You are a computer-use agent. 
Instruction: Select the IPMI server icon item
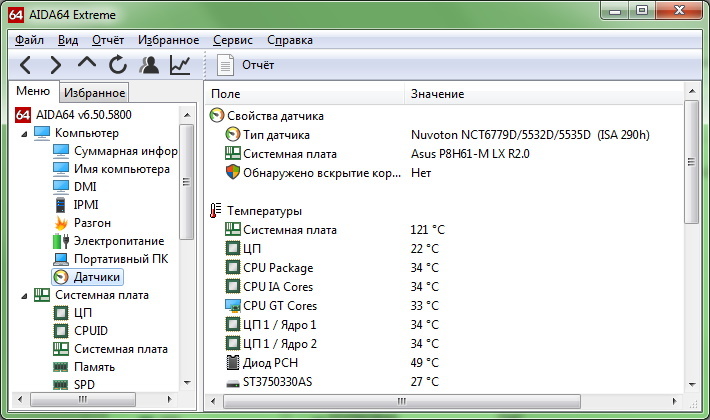point(61,205)
